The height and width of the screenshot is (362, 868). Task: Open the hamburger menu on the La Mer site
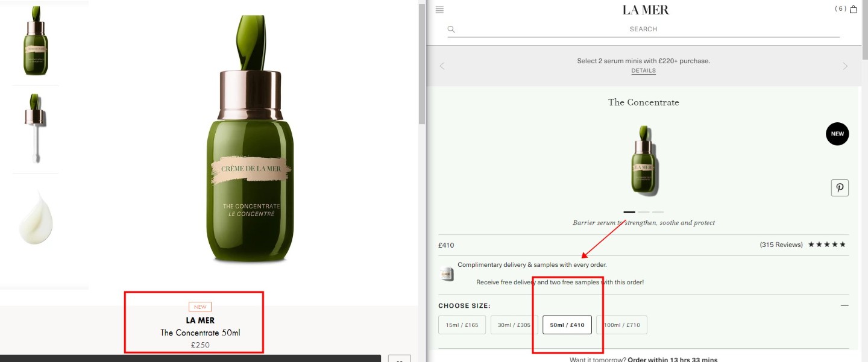coord(439,10)
